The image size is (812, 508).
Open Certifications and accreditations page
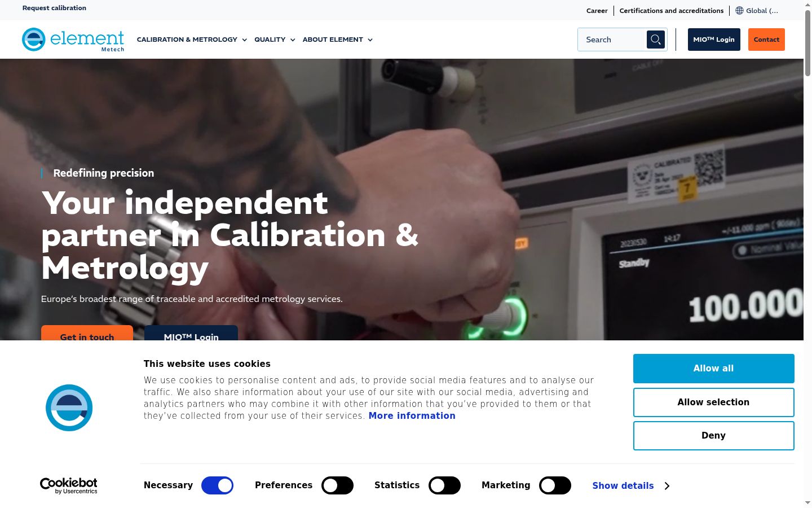pyautogui.click(x=672, y=11)
